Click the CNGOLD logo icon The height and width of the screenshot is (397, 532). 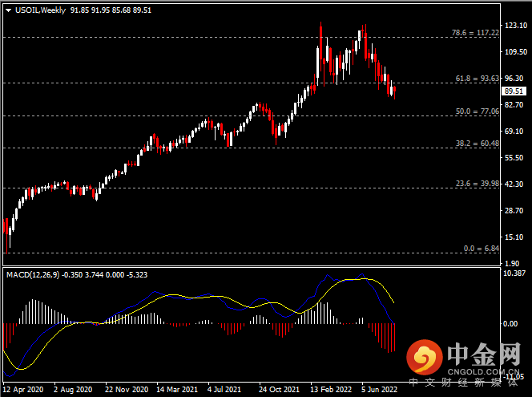click(x=425, y=357)
